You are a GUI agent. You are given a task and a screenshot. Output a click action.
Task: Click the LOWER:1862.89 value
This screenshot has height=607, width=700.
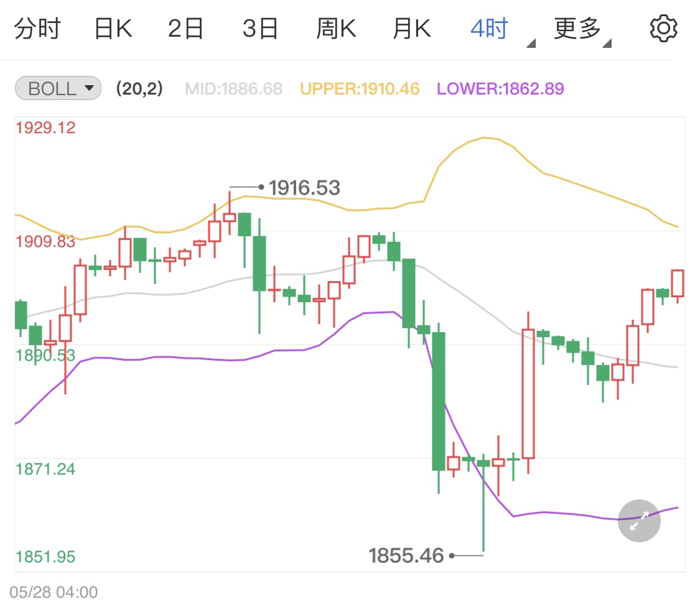pos(500,89)
